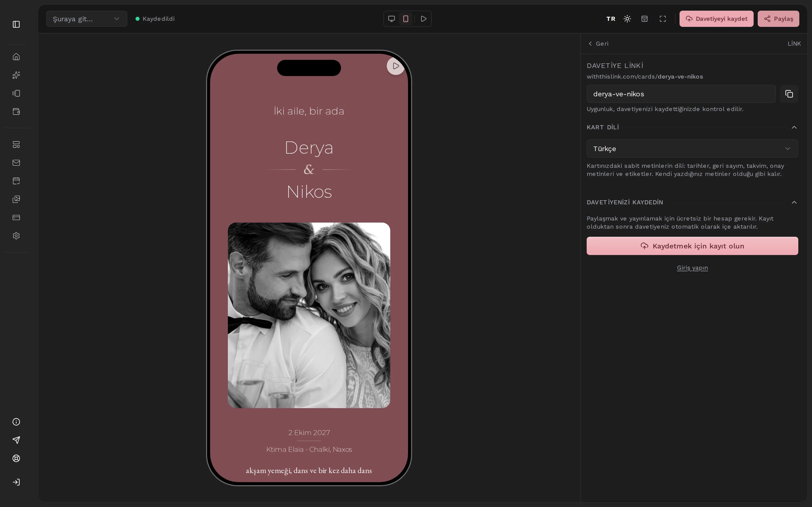Open the photo gallery icon in sidebar
The image size is (812, 507).
pyautogui.click(x=16, y=199)
